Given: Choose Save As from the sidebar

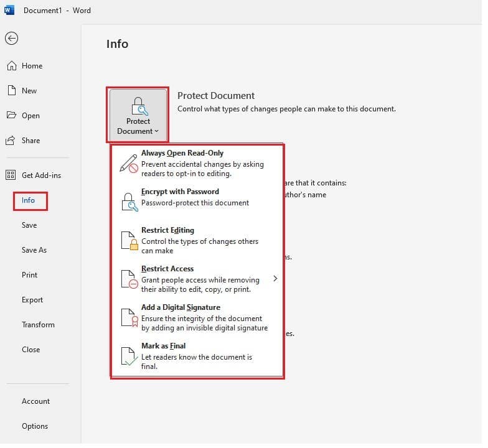Looking at the screenshot, I should pyautogui.click(x=34, y=250).
